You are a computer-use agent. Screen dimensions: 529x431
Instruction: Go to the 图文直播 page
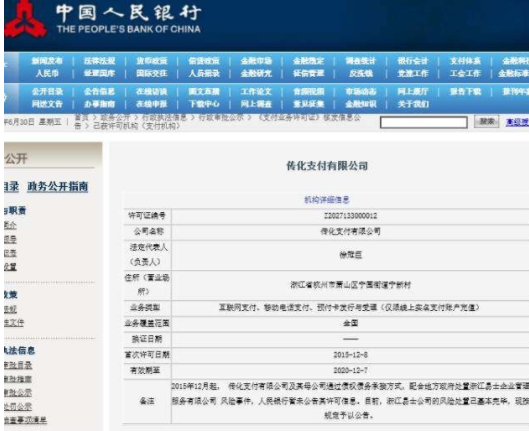click(x=204, y=92)
